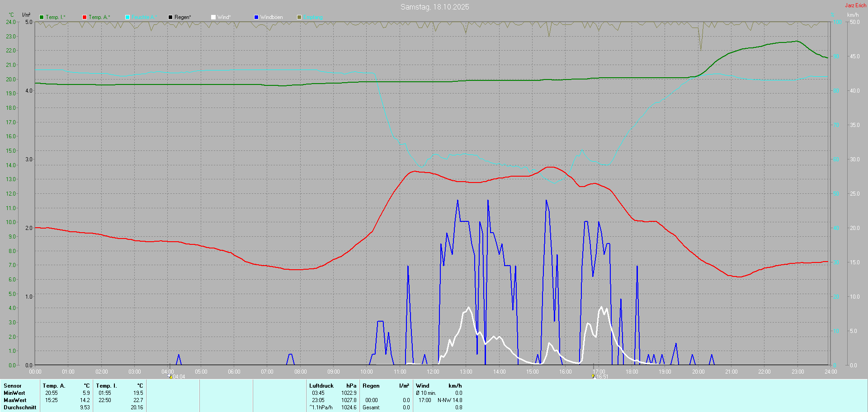Click the Durchschnitt row label
Viewport: 868px width, 412px height.
point(20,407)
